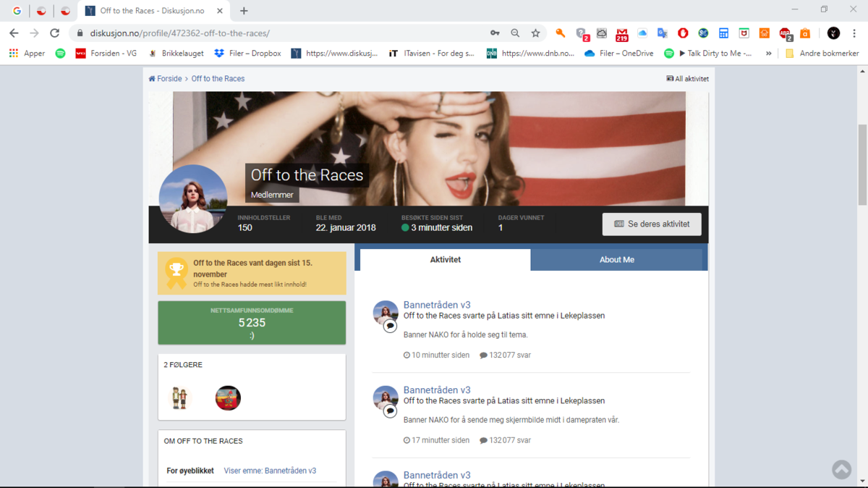Open the red shield M extension icon
Viewport: 868px width, 488px height.
[x=744, y=33]
